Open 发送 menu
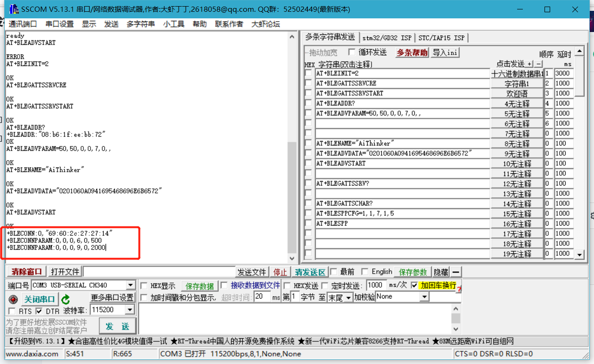Image resolution: width=594 pixels, height=364 pixels. [111, 24]
